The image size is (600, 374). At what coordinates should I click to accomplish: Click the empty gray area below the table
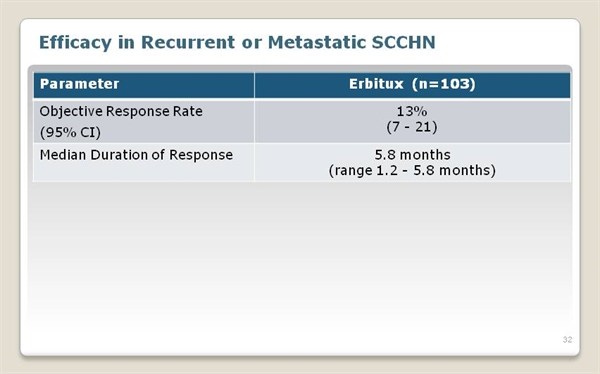[x=302, y=253]
